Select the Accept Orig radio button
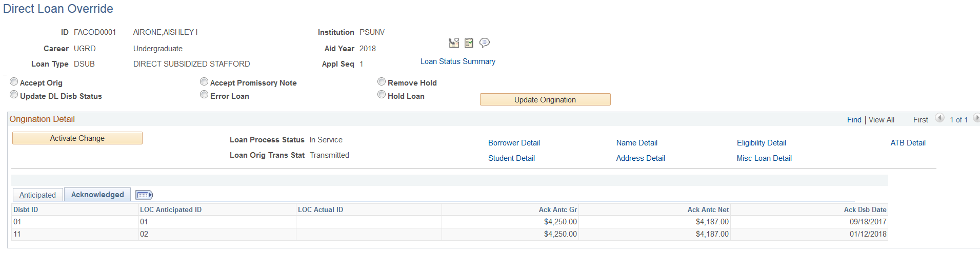Screen dimensions: 980x253 click(x=14, y=82)
